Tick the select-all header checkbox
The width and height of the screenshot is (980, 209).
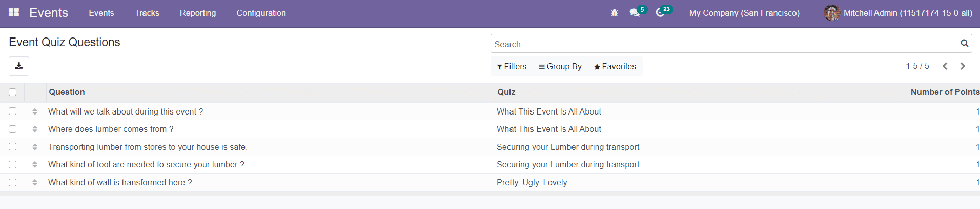[13, 92]
